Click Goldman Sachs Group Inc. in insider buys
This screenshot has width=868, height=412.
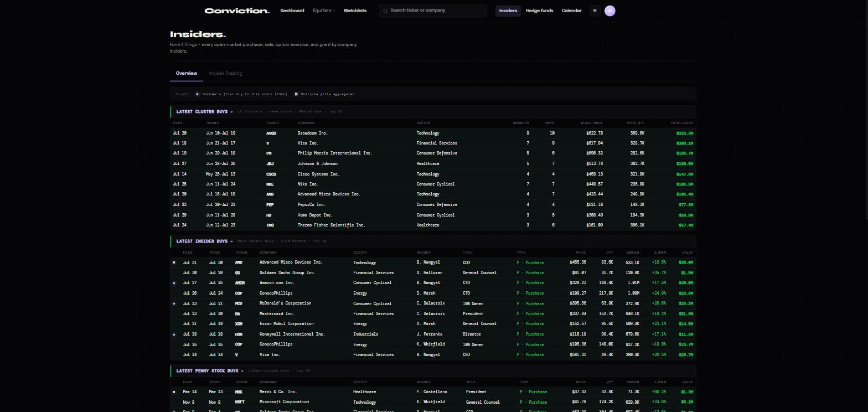coord(287,273)
